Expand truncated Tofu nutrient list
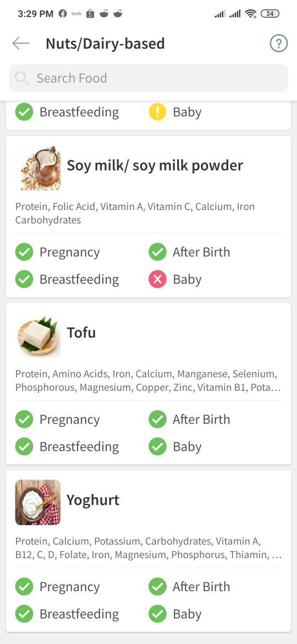 [148, 381]
